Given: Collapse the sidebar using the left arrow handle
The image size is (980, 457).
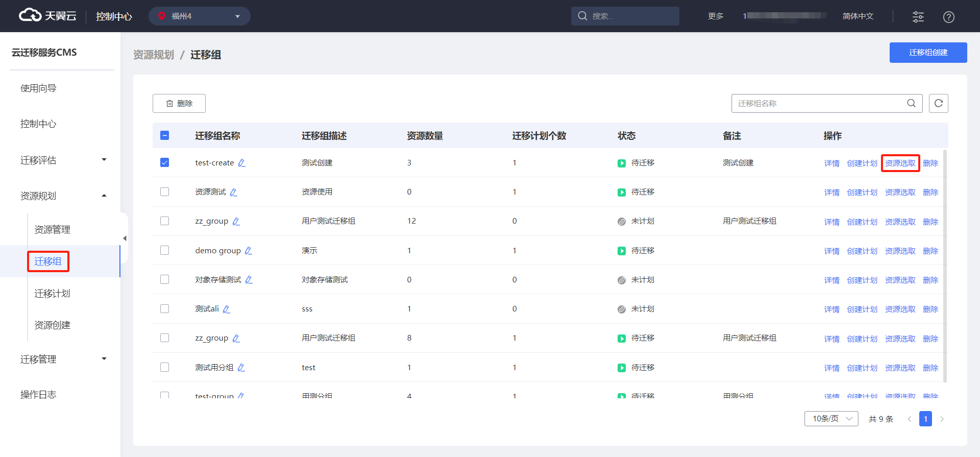Looking at the screenshot, I should coord(124,238).
